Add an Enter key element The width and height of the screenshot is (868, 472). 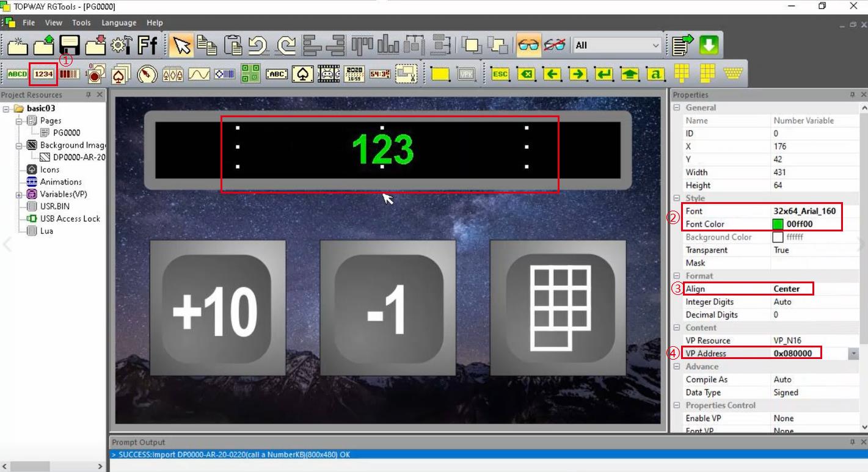tap(604, 74)
